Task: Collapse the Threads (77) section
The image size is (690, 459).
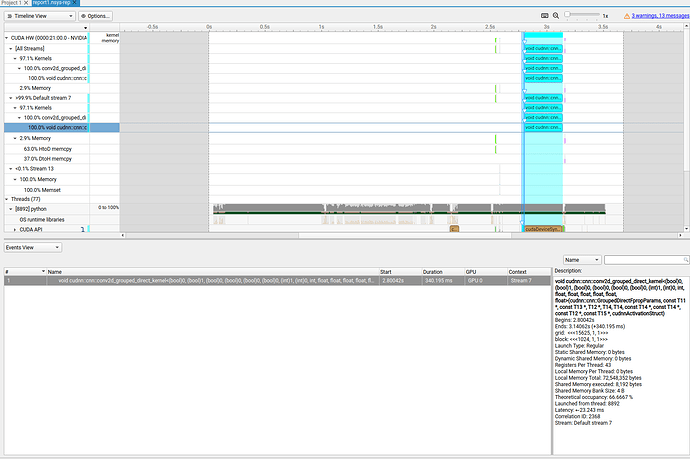Action: [x=7, y=199]
